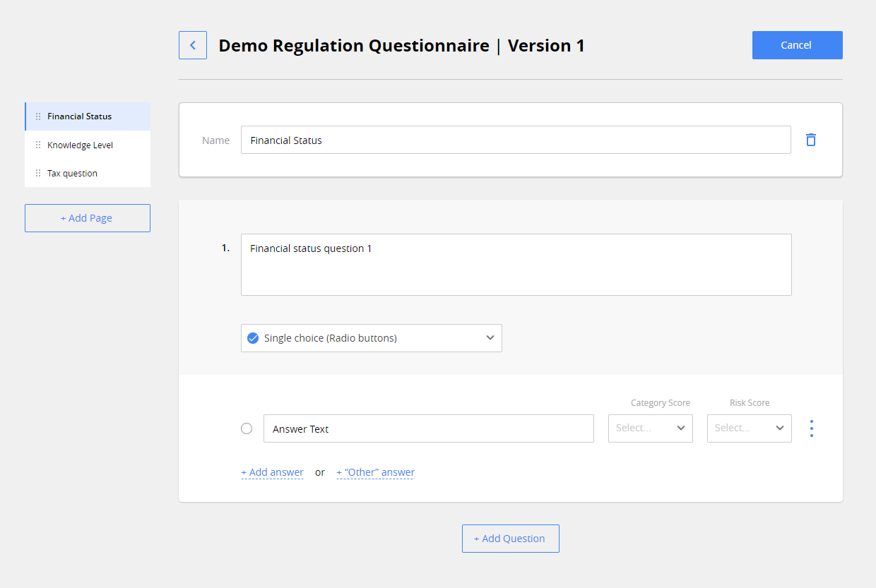
Task: Select the Knowledge Level page
Action: click(x=80, y=145)
